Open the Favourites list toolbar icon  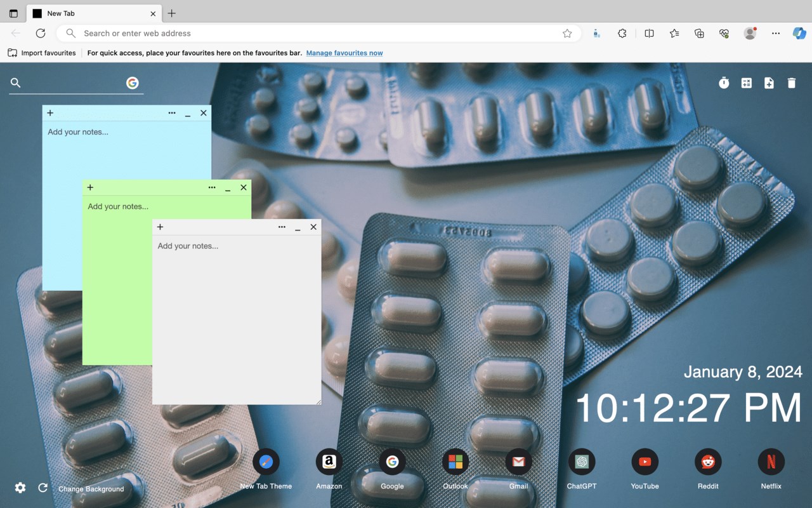pyautogui.click(x=674, y=34)
